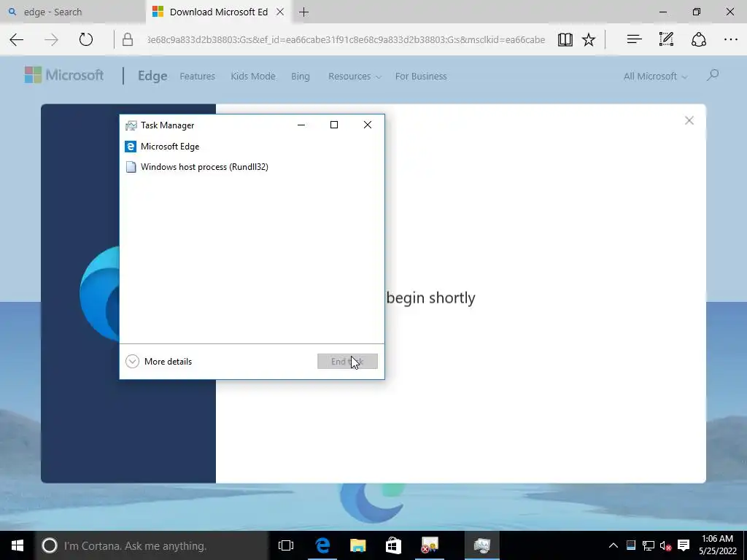Expand the Resources dropdown
Screen dimensions: 747x560
(x=355, y=76)
